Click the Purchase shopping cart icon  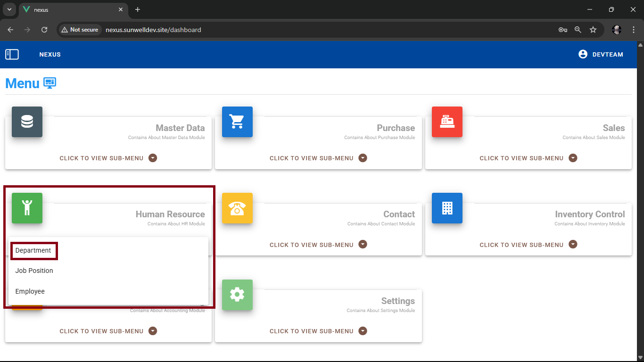coord(237,122)
